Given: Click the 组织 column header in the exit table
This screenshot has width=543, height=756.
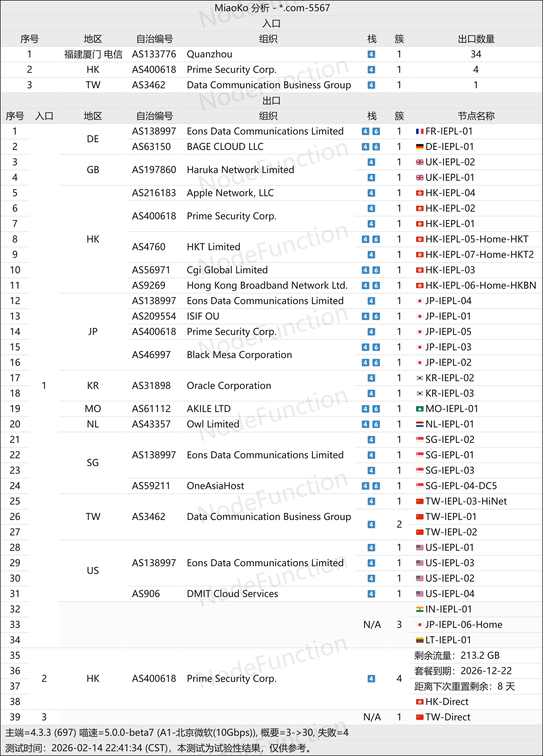Looking at the screenshot, I should 268,116.
